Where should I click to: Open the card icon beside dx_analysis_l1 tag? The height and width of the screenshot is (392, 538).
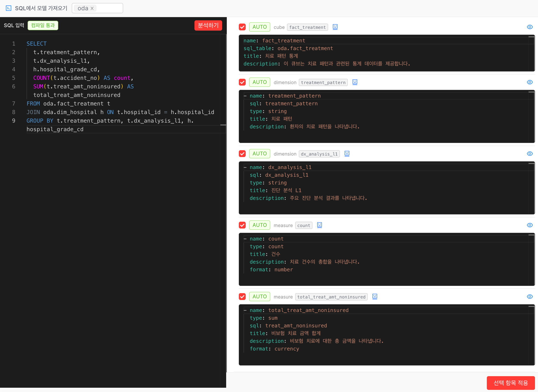347,153
